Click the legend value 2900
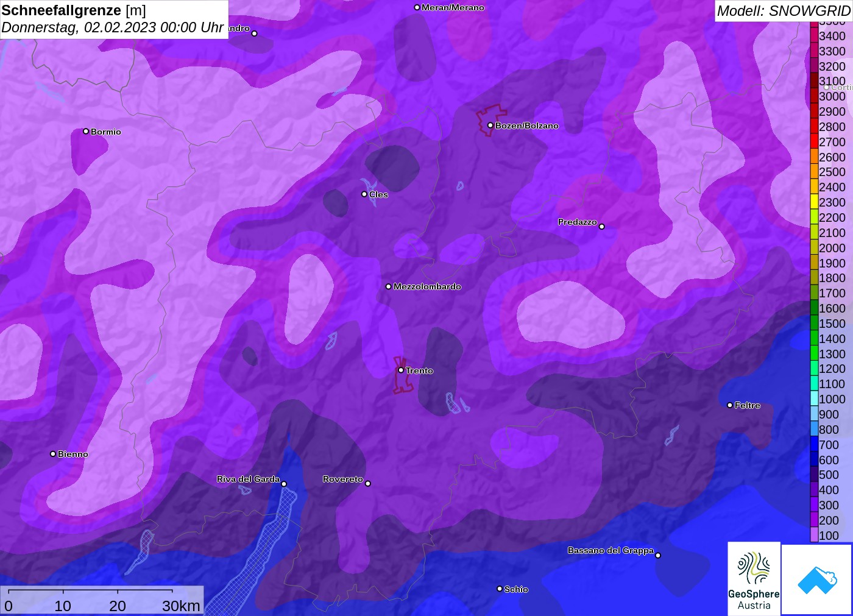The height and width of the screenshot is (616, 853). click(x=832, y=112)
